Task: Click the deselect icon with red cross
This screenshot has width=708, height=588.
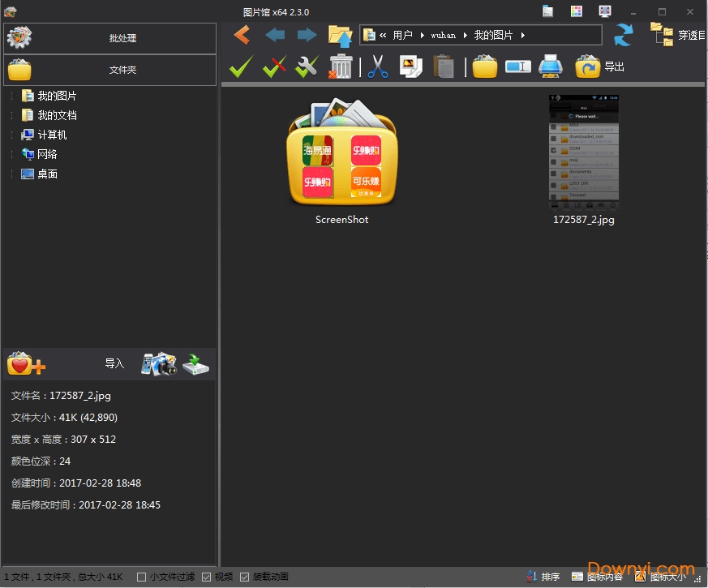Action: click(x=274, y=67)
